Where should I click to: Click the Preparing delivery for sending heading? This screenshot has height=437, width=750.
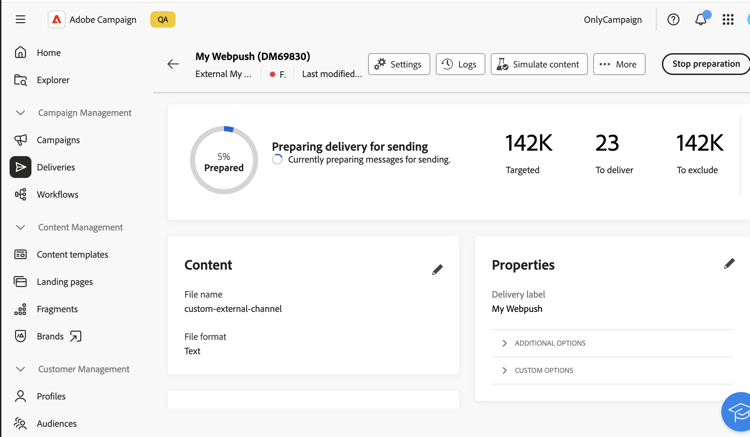pos(350,146)
